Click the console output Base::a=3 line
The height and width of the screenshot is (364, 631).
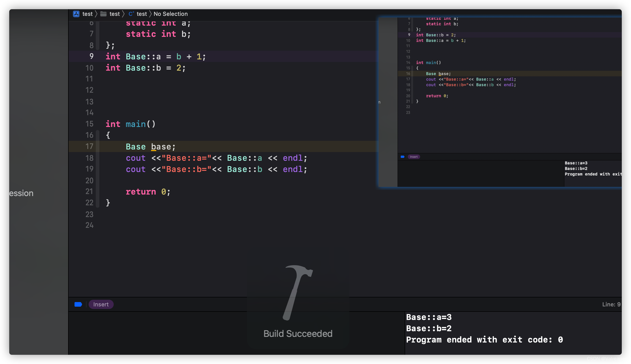tap(429, 317)
